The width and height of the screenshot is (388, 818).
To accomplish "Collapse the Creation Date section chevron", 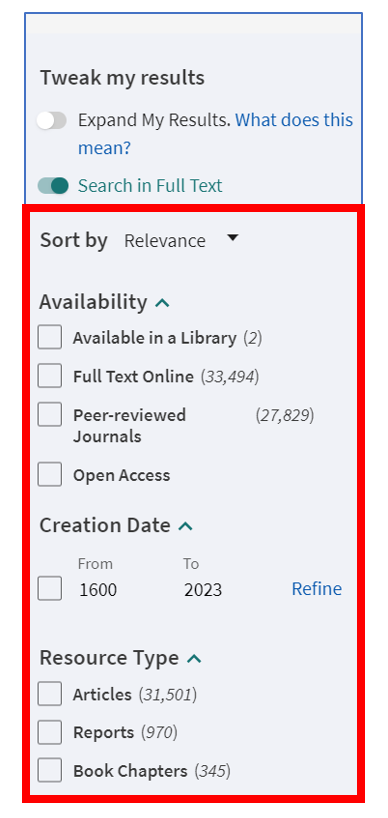I will 186,526.
